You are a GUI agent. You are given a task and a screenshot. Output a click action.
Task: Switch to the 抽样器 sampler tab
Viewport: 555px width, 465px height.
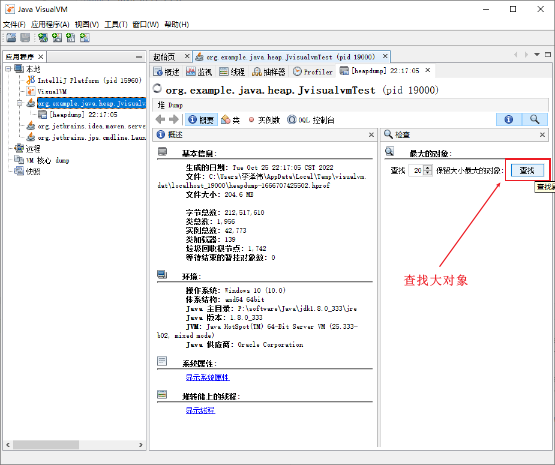click(268, 72)
